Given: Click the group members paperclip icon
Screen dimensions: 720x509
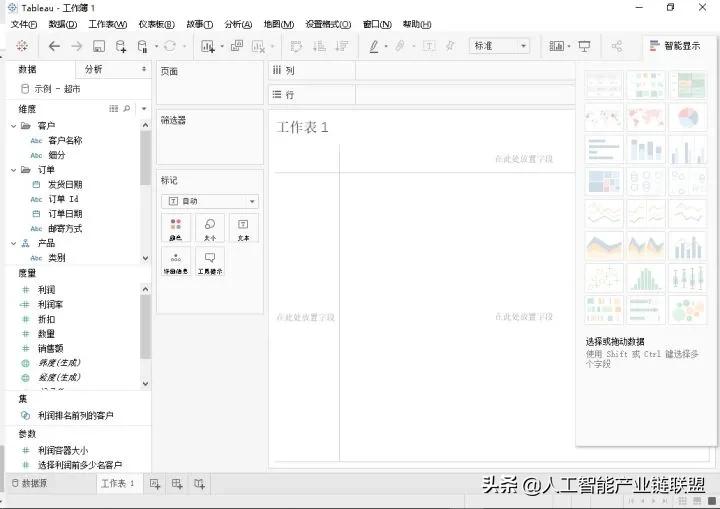Looking at the screenshot, I should [400, 46].
